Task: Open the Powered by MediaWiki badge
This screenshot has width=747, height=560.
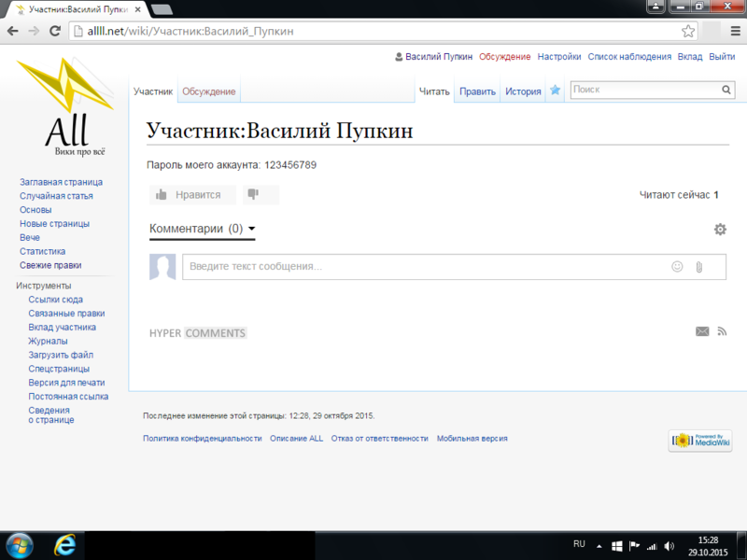Action: (700, 441)
